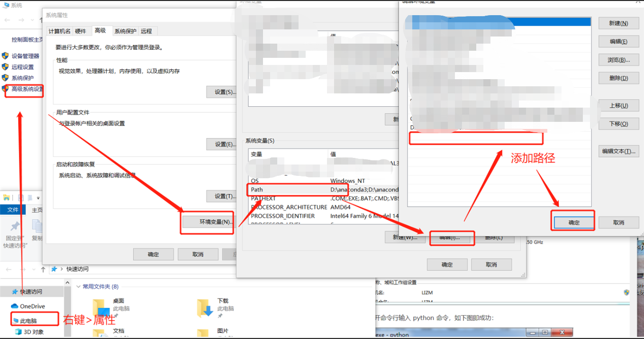
Task: Click 设置(E) under 用户配置文件
Action: tap(222, 144)
